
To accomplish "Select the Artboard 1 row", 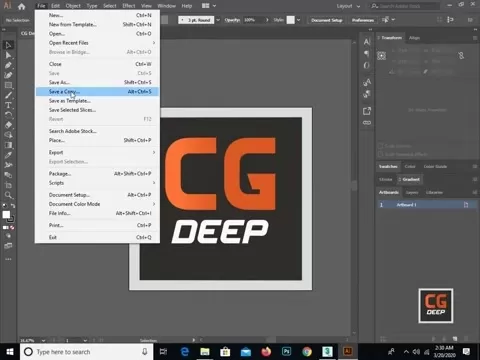I will (x=426, y=205).
